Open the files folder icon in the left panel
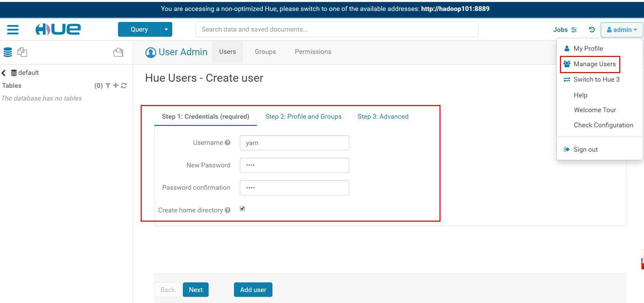This screenshot has width=644, height=303. pyautogui.click(x=118, y=52)
